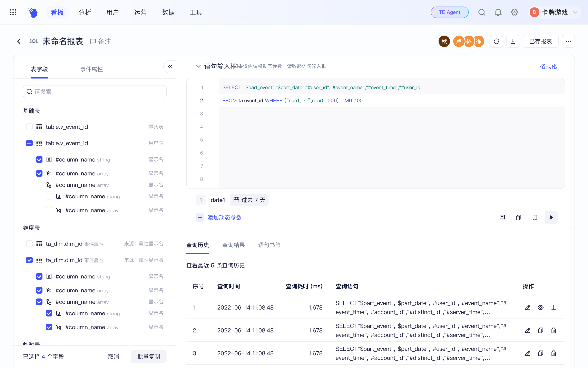588x368 pixels.
Task: Click the 已存报表 button
Action: coord(540,41)
